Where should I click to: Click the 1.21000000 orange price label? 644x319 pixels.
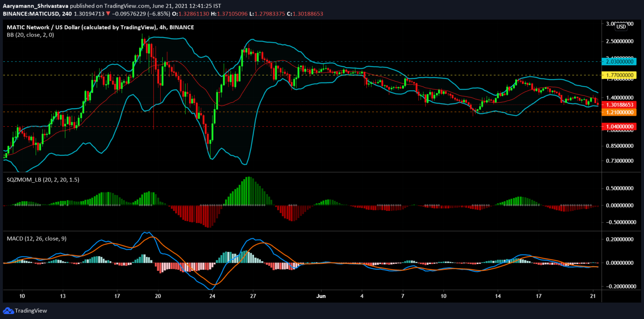tap(619, 112)
